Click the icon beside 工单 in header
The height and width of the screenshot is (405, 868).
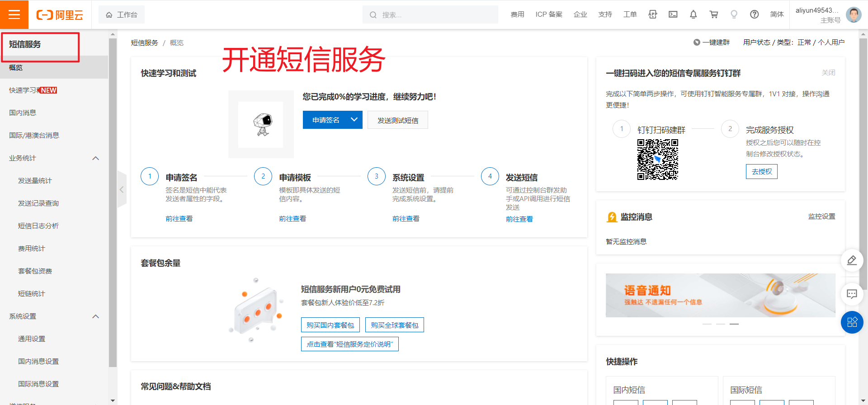[653, 14]
